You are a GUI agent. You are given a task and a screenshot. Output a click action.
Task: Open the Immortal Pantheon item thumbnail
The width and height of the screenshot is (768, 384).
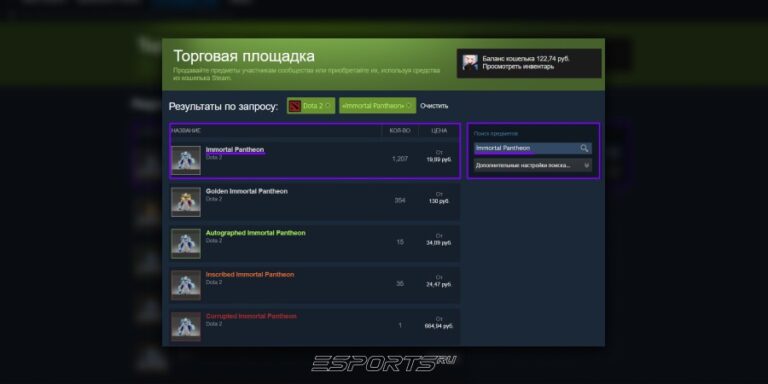coord(186,160)
